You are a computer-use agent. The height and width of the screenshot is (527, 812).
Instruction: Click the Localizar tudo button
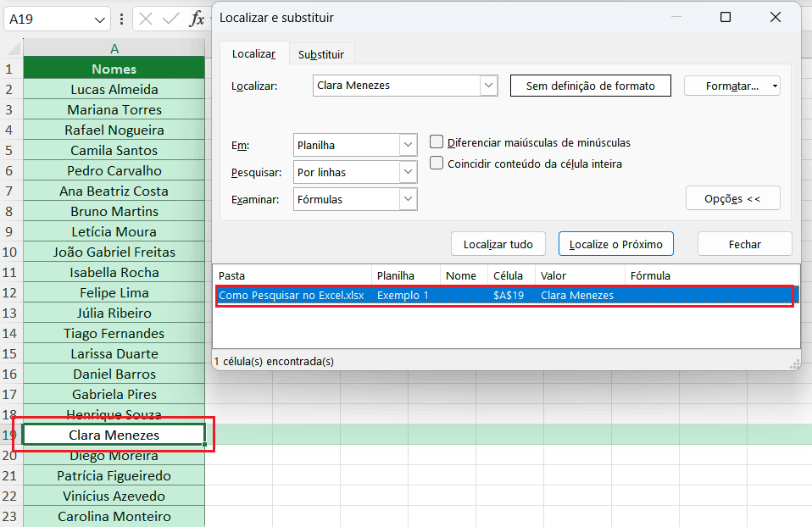[498, 244]
